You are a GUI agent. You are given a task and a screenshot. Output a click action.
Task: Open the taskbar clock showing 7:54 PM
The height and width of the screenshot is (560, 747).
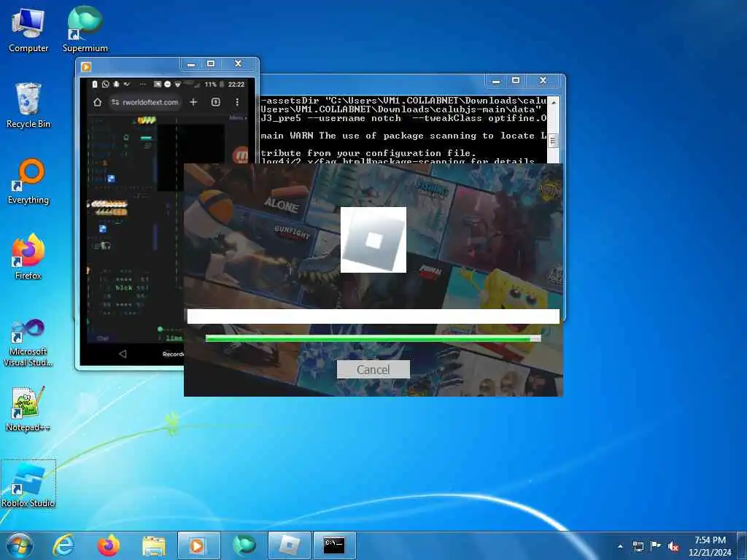[x=710, y=545]
